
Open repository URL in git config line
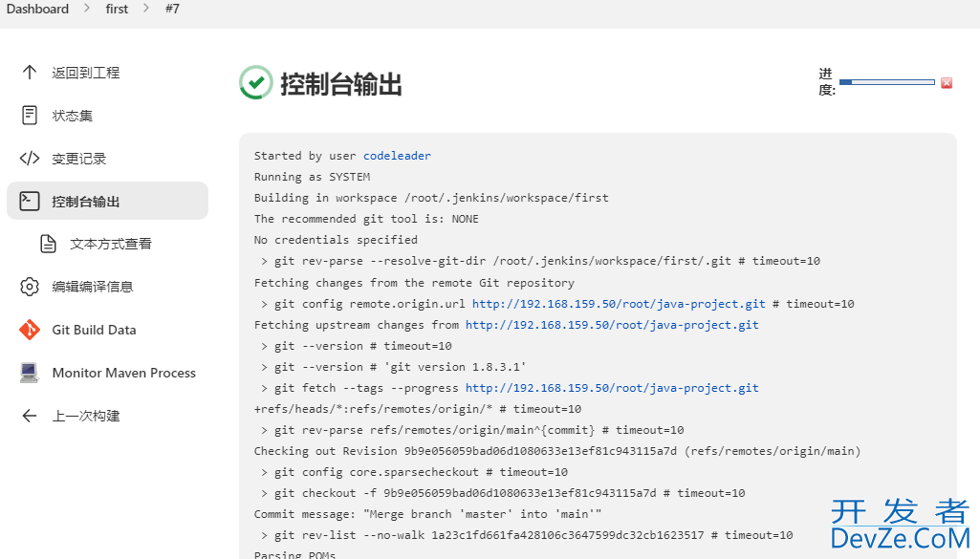tap(619, 304)
